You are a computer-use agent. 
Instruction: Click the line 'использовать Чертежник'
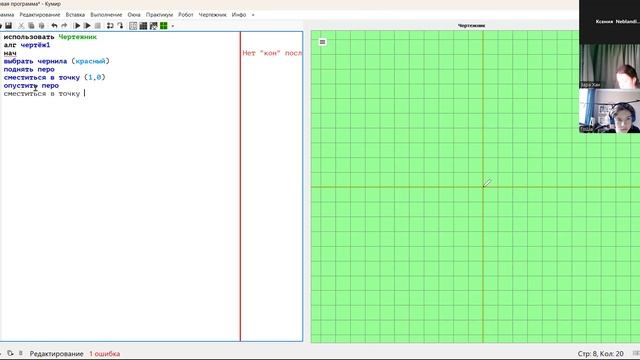pos(50,37)
